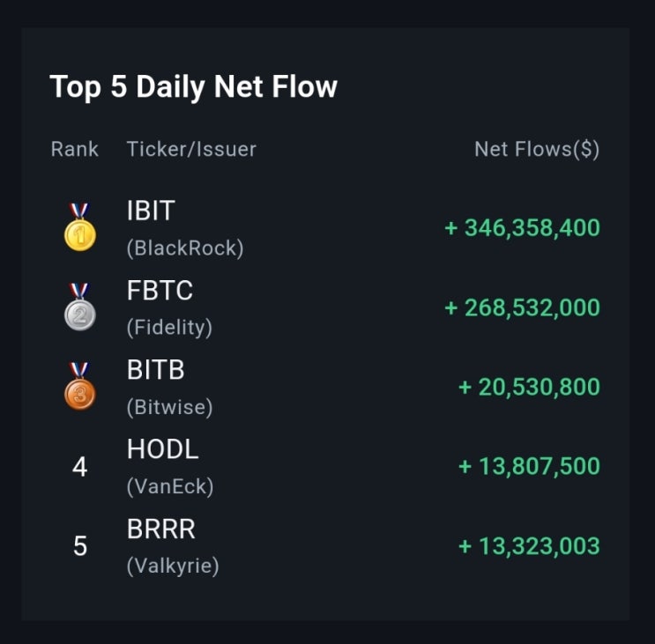
Task: Click the Top 5 Daily Net Flow title
Action: click(x=193, y=87)
